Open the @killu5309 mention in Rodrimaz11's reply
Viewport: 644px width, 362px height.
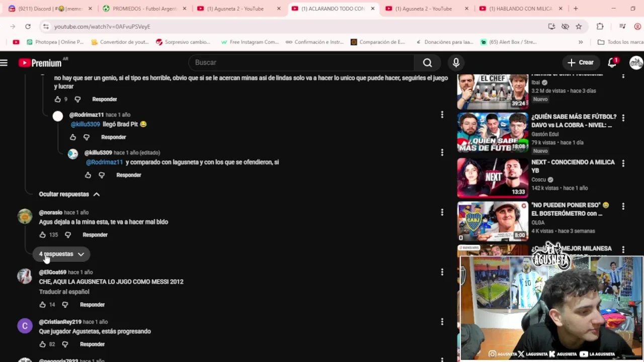pos(85,124)
